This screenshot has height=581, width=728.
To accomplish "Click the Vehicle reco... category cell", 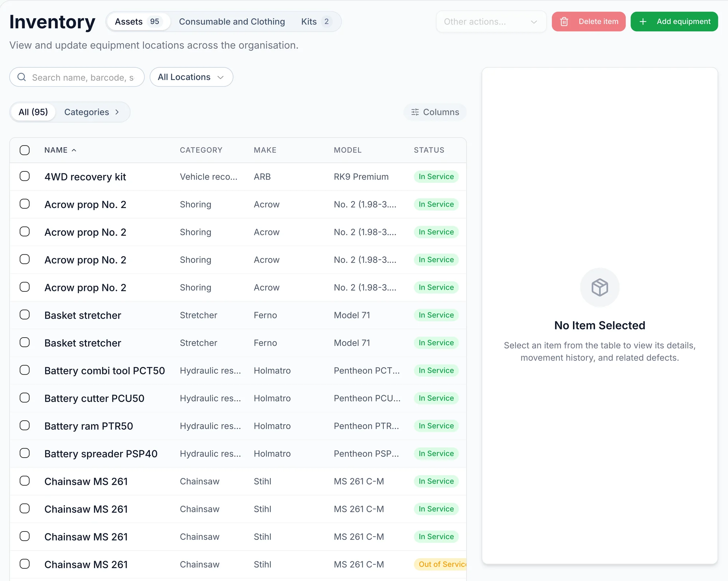I will [209, 177].
